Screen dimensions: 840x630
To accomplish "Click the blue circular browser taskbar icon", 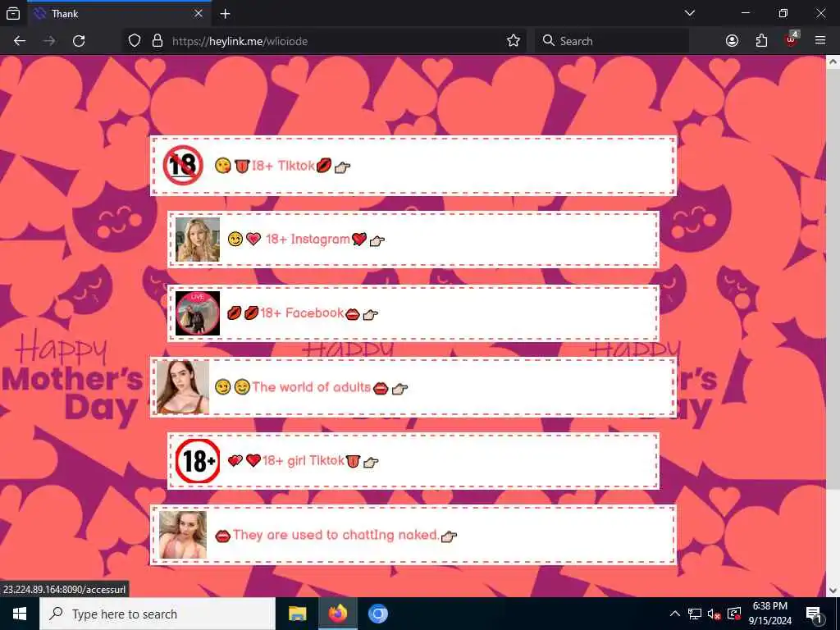I will click(377, 614).
